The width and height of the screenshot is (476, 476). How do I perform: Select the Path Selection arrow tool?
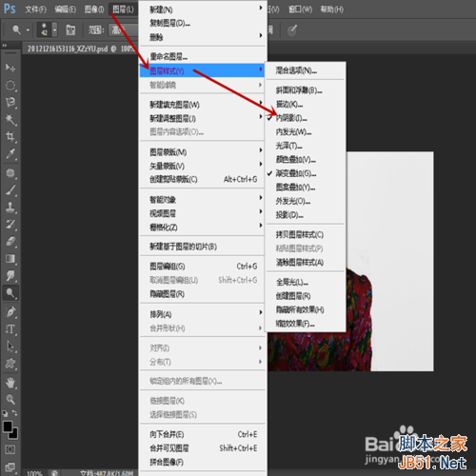(10, 347)
